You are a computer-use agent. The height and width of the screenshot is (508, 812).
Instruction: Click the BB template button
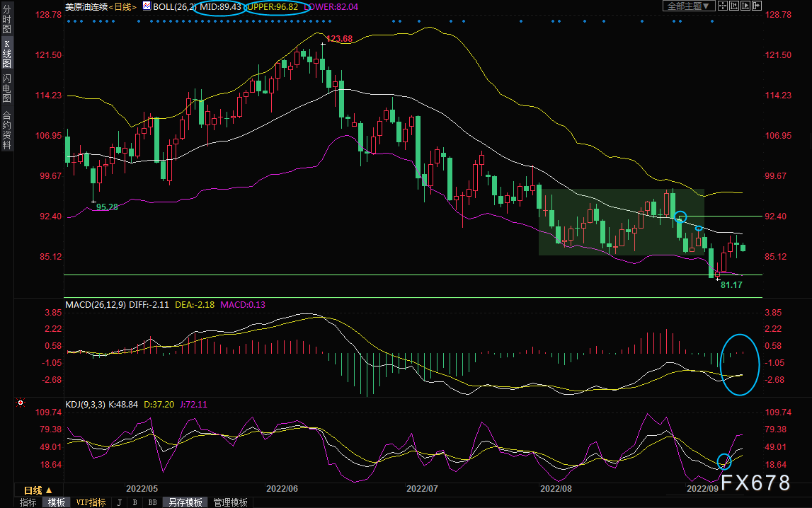[x=152, y=502]
